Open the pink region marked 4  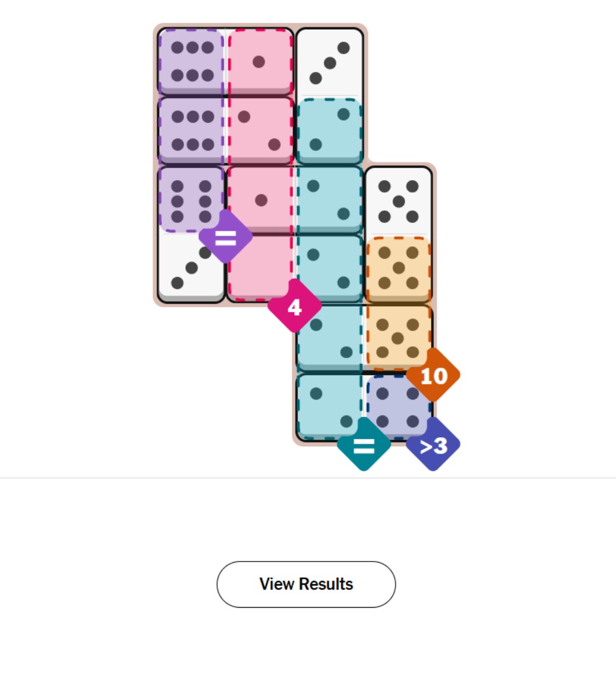pyautogui.click(x=295, y=307)
